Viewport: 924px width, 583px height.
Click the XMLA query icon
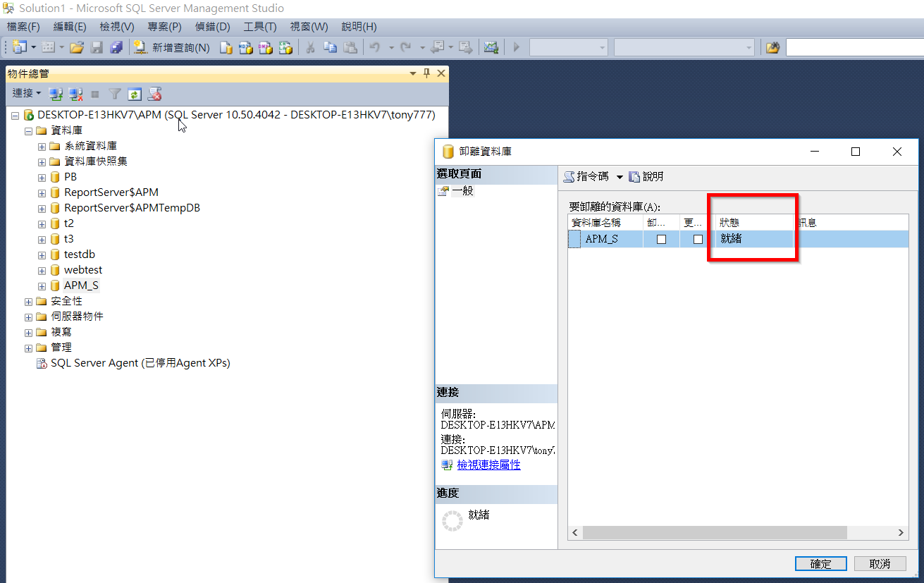(285, 47)
